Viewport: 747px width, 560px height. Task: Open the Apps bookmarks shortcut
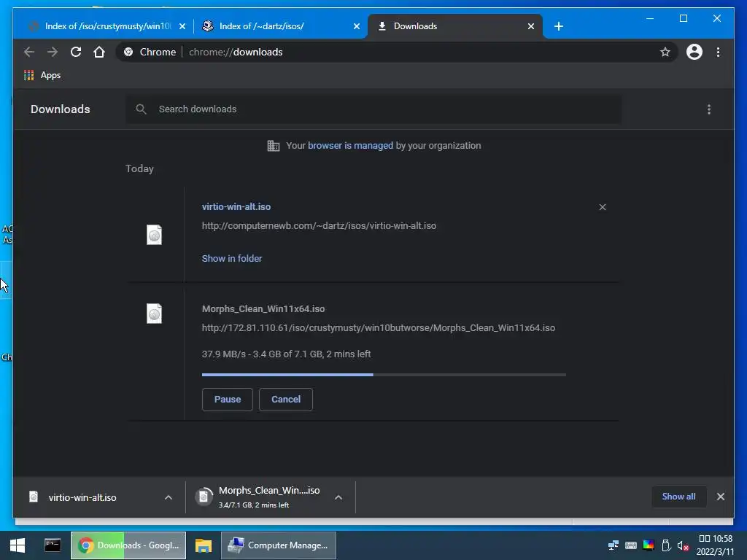(x=42, y=75)
